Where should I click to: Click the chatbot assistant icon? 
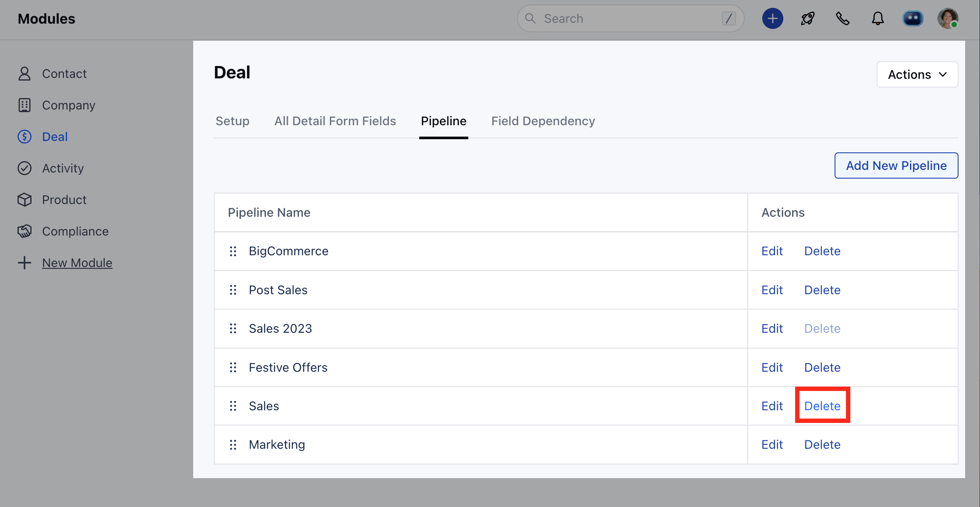pos(913,18)
